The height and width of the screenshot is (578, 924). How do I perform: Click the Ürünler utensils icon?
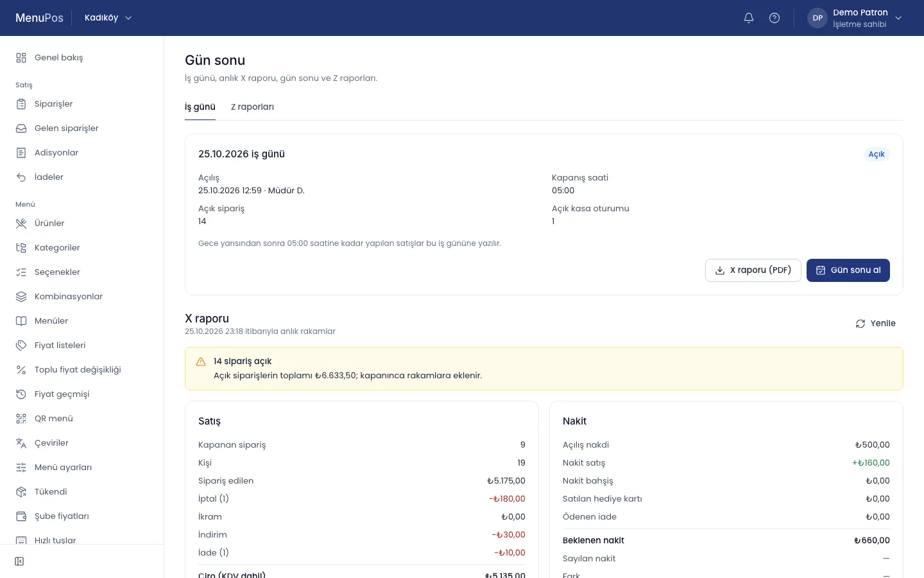tap(21, 223)
